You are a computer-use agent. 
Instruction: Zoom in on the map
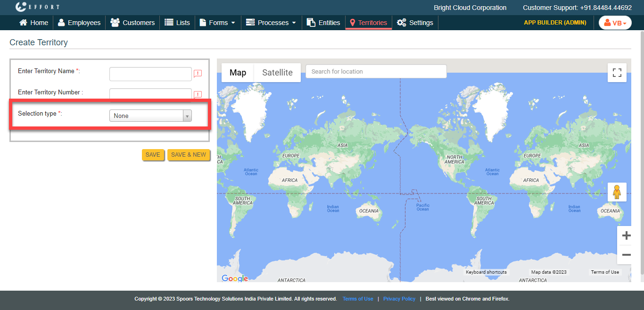pos(626,236)
